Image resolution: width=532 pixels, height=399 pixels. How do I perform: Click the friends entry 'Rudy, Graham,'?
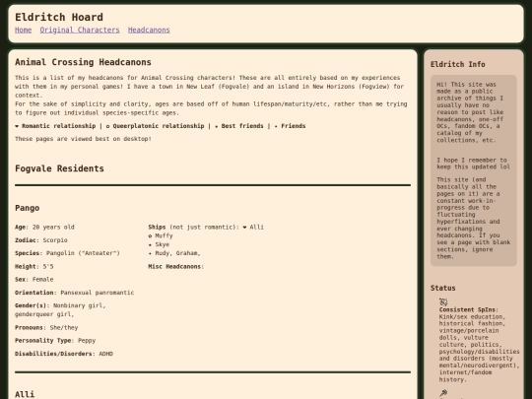[174, 253]
